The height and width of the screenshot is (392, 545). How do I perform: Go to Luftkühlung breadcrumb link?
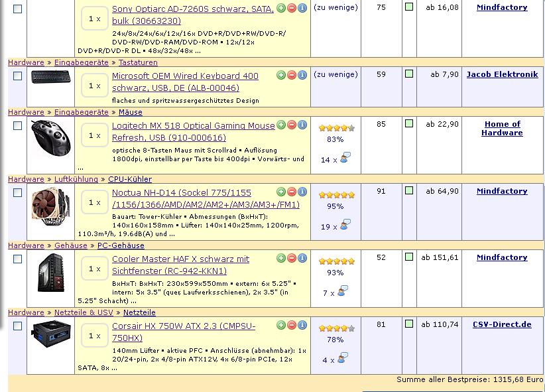click(x=76, y=179)
